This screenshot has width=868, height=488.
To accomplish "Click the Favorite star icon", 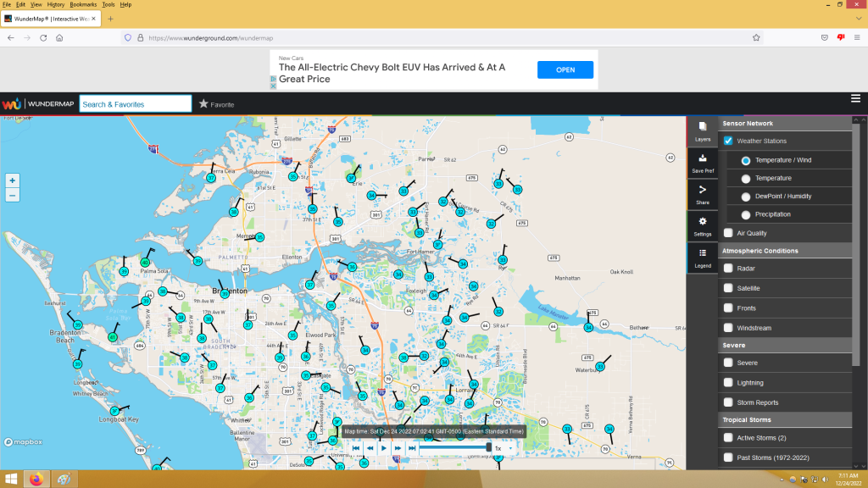I will tap(203, 103).
